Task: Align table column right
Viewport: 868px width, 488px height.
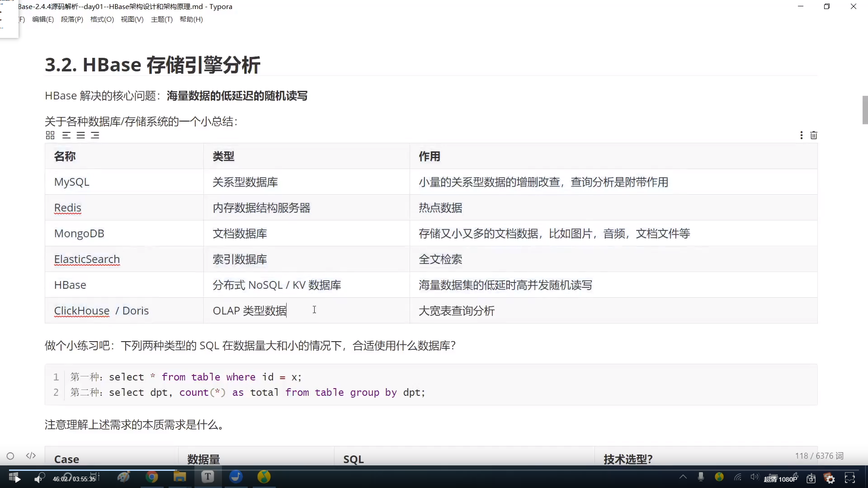Action: (x=95, y=135)
